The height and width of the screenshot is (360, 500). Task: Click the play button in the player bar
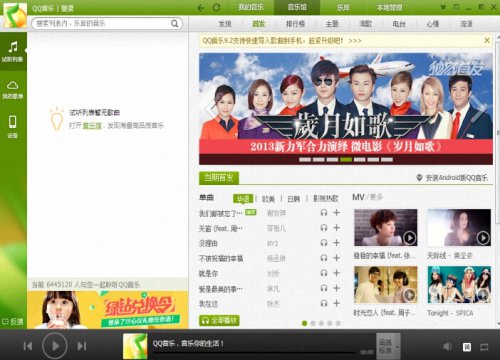[x=55, y=346]
